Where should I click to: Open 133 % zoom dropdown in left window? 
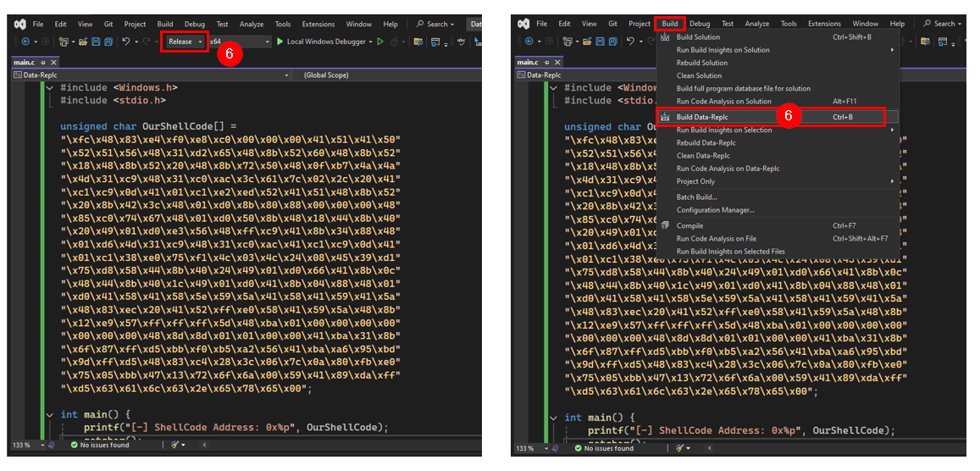[x=29, y=446]
